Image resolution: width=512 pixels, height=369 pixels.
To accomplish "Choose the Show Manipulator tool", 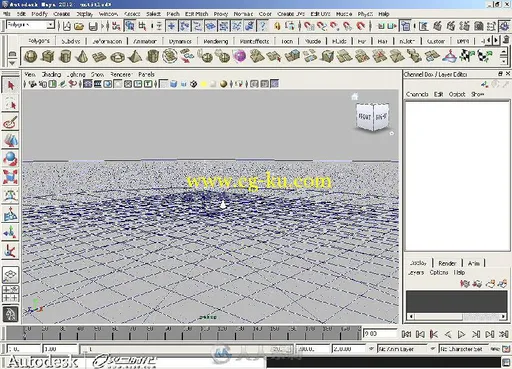I will point(10,233).
